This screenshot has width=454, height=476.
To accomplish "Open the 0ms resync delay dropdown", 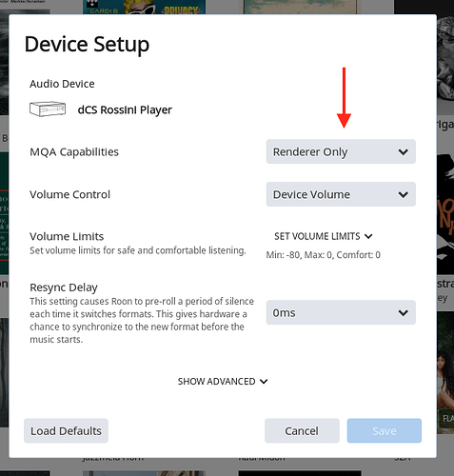I will (341, 312).
